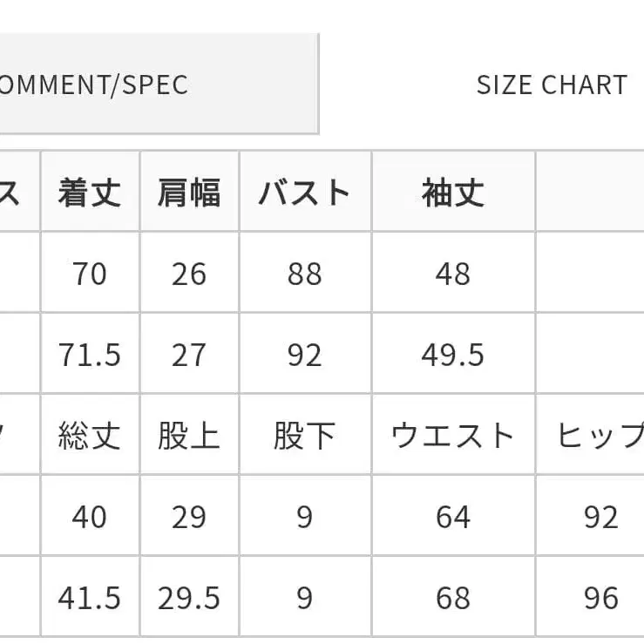Click the 着丈 value 71.5

coord(90,356)
